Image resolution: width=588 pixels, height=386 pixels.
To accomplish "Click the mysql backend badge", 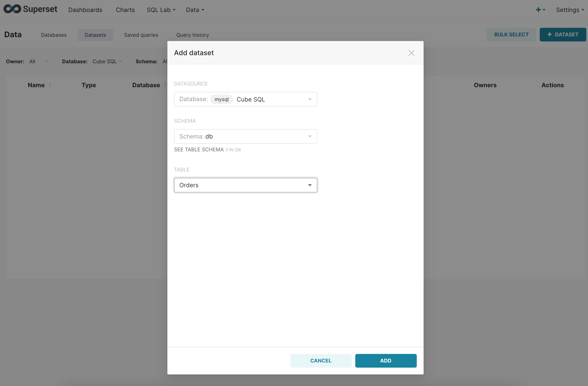I will coord(221,99).
